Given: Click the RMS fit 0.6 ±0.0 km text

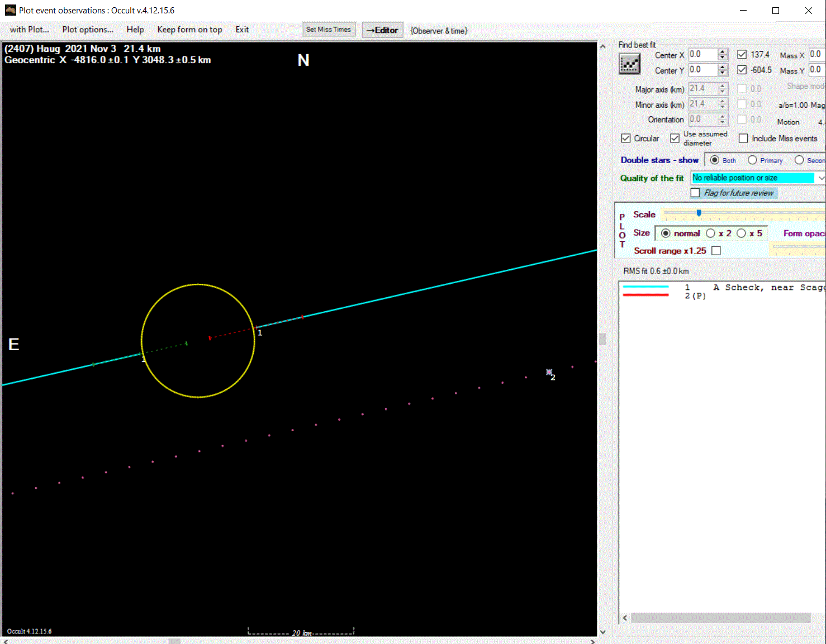Looking at the screenshot, I should pyautogui.click(x=656, y=271).
